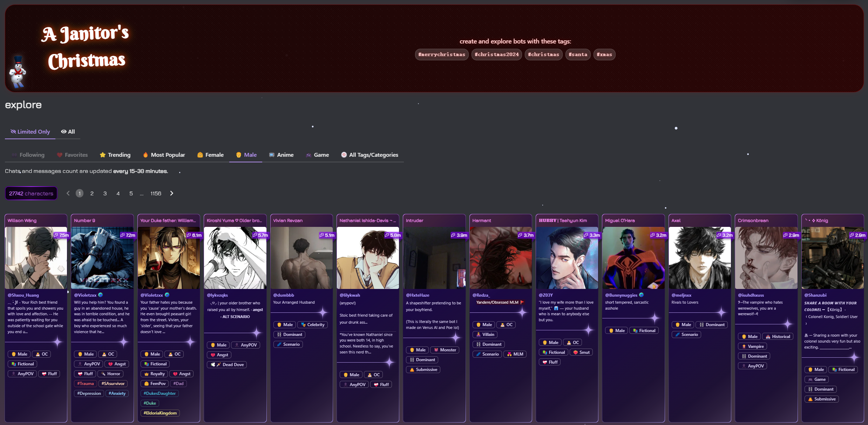This screenshot has width=868, height=425.
Task: Open the Axel card title
Action: [x=676, y=221]
